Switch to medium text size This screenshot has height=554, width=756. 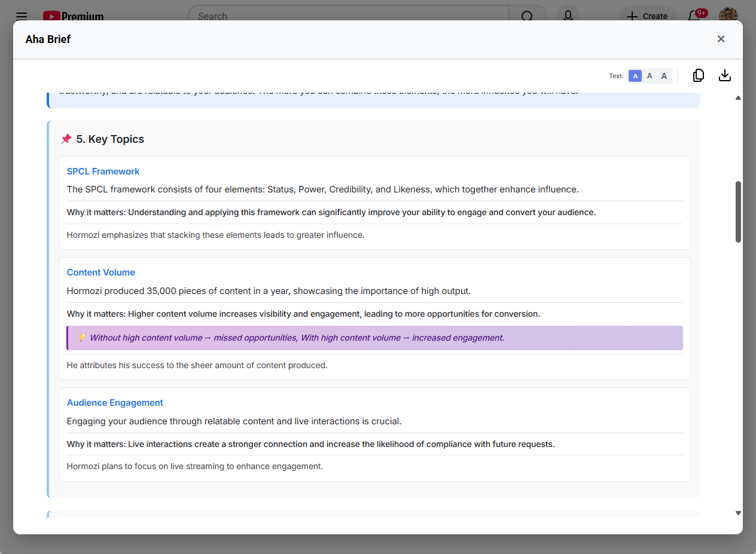[x=650, y=76]
